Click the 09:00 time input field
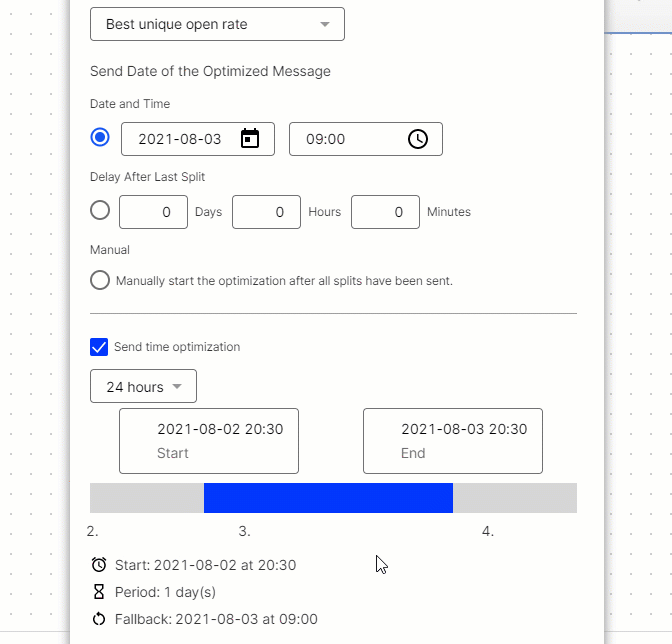672x644 pixels. [x=345, y=139]
